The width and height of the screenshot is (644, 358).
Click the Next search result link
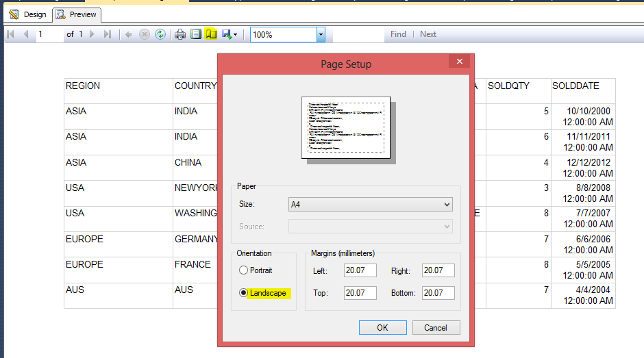[x=428, y=34]
